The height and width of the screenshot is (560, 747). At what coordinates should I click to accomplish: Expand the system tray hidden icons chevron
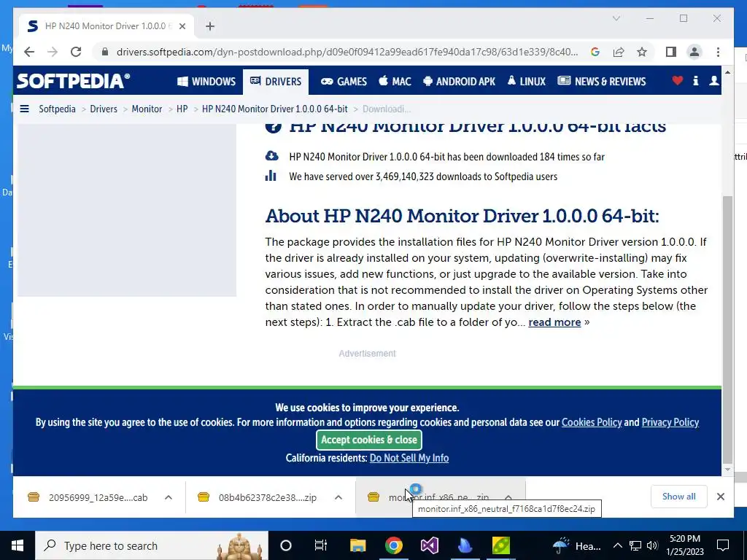coord(617,545)
